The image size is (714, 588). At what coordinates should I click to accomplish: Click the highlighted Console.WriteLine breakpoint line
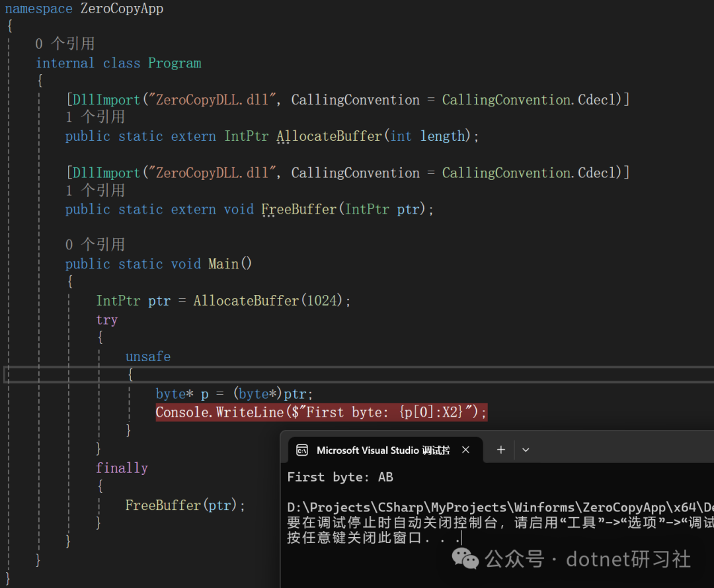(321, 412)
